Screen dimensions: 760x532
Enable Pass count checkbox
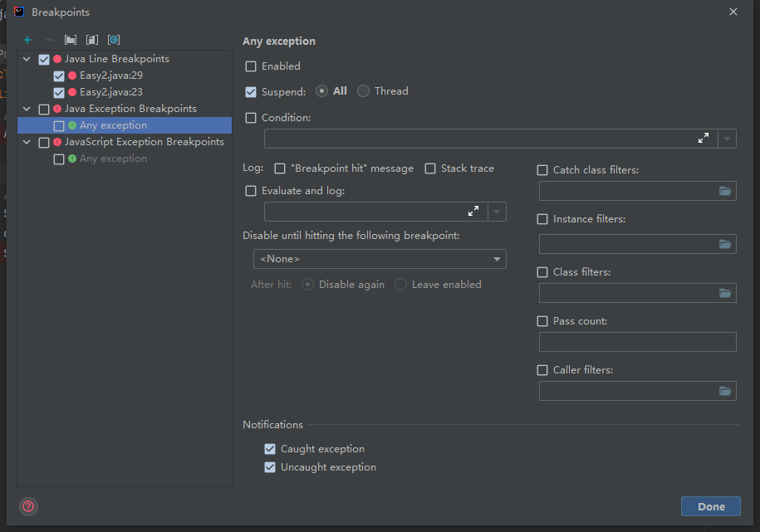(x=542, y=321)
